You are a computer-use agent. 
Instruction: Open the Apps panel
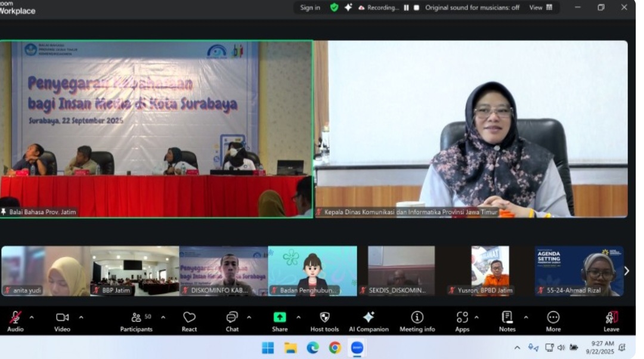tap(462, 321)
